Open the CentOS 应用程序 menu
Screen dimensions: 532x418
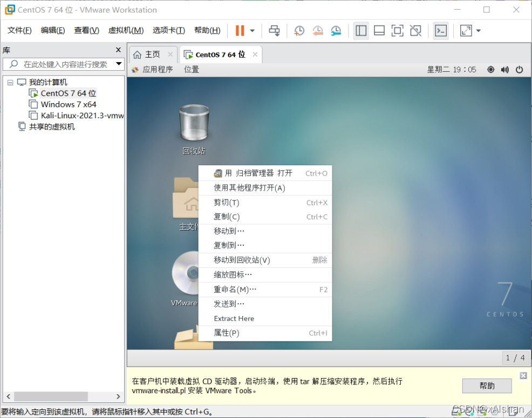point(152,70)
